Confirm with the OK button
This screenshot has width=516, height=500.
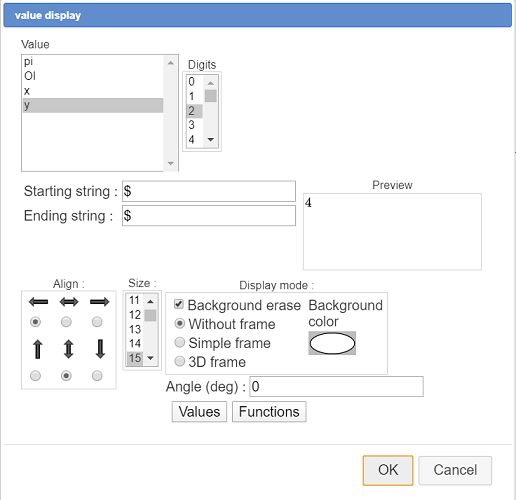[388, 470]
